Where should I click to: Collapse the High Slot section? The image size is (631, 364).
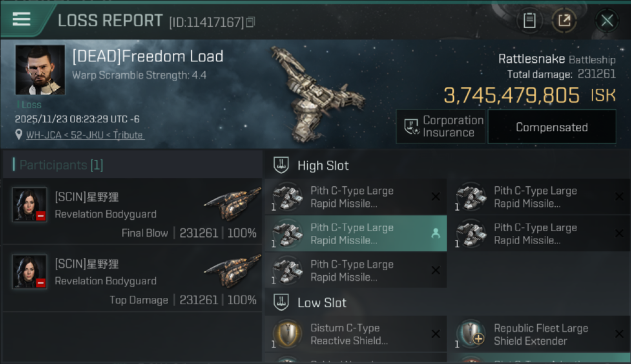(282, 165)
